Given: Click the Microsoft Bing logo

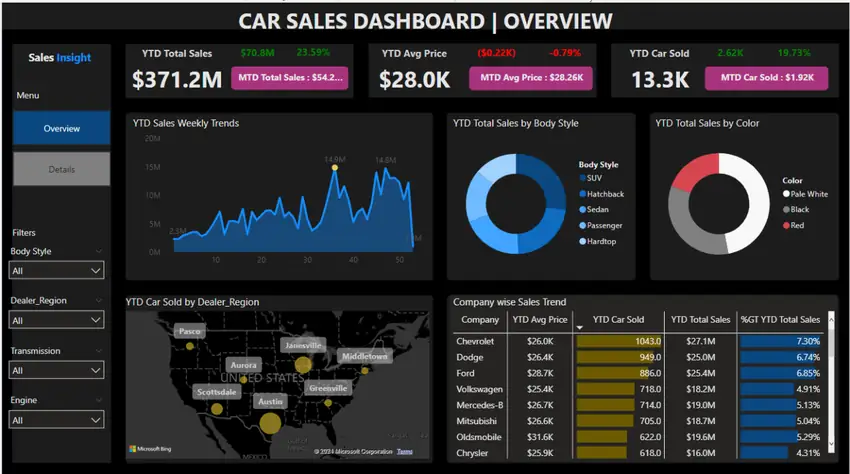Looking at the screenshot, I should click(150, 449).
